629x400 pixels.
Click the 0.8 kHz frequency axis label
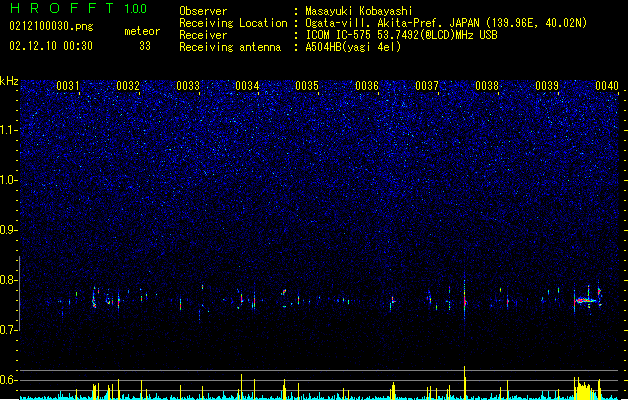click(x=9, y=280)
